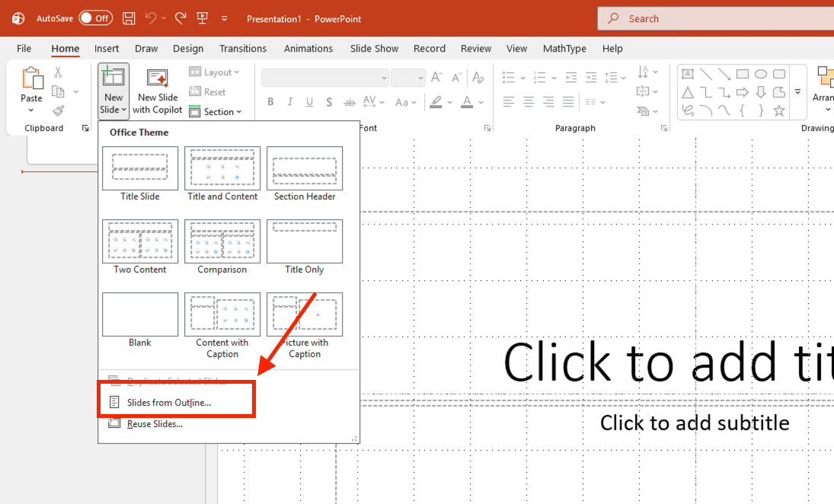This screenshot has width=834, height=504.
Task: Switch to the Insert tab
Action: pos(107,49)
